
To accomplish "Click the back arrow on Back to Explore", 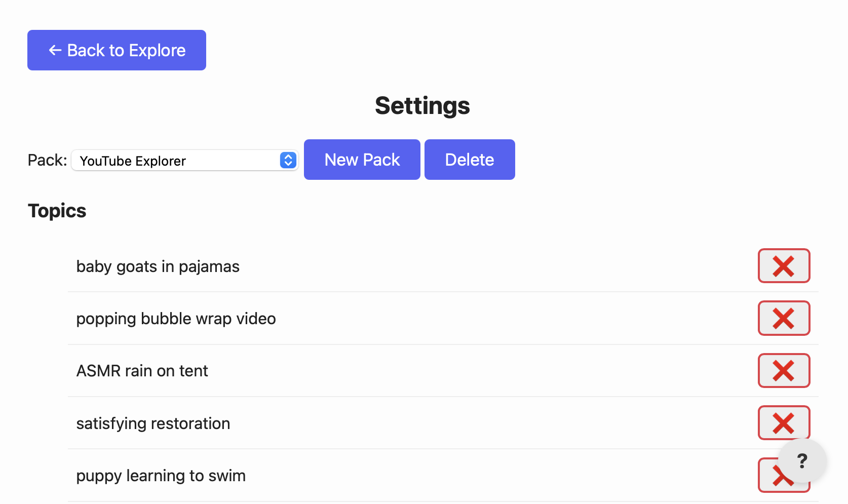I will 55,50.
